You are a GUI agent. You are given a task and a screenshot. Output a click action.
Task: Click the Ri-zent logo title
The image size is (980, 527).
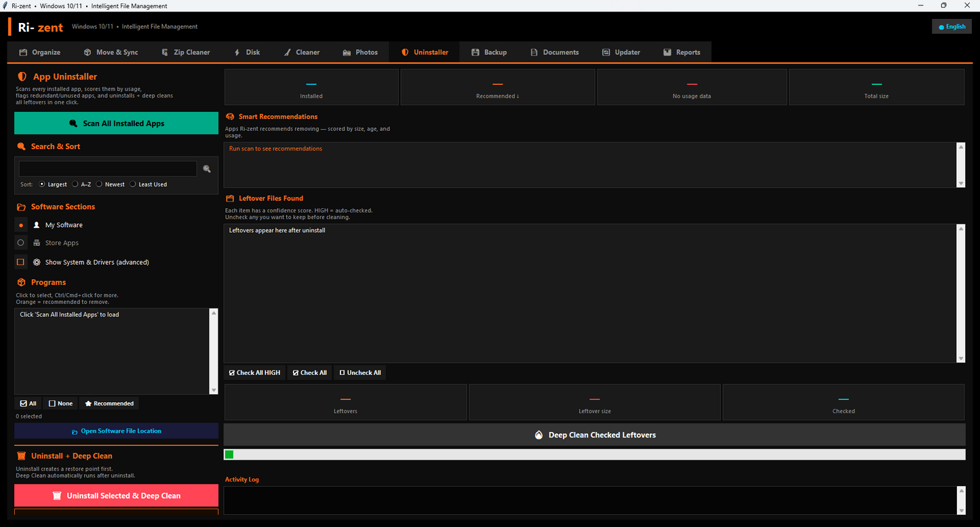tap(41, 27)
